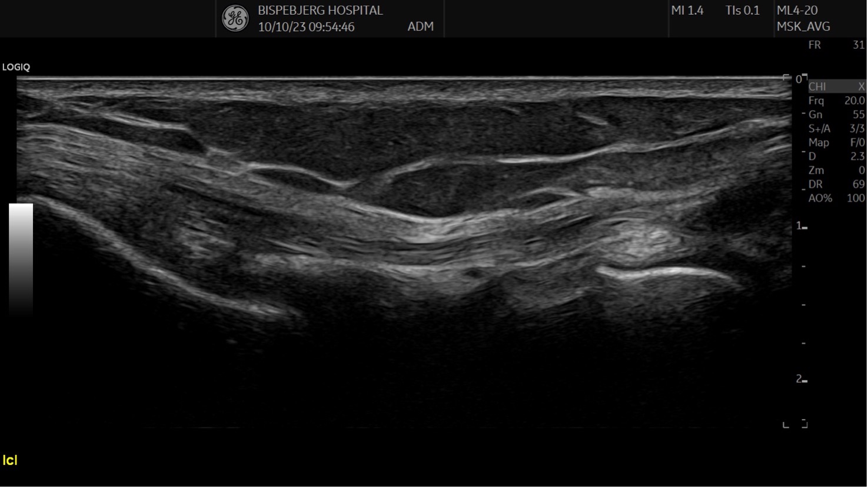Click the DR 69 dynamic range parameter
The image size is (868, 489).
[x=836, y=184]
